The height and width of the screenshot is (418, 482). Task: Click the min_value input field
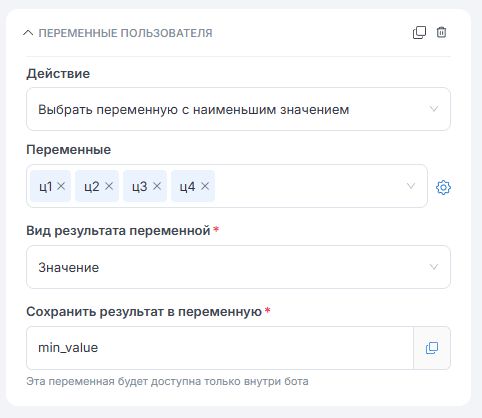[x=220, y=348]
